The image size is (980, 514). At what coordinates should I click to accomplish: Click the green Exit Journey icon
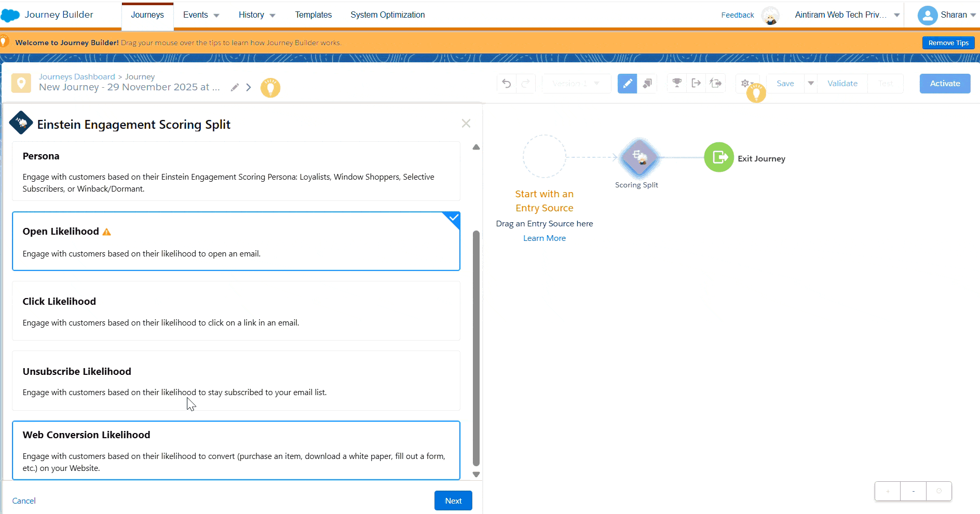[x=719, y=157]
